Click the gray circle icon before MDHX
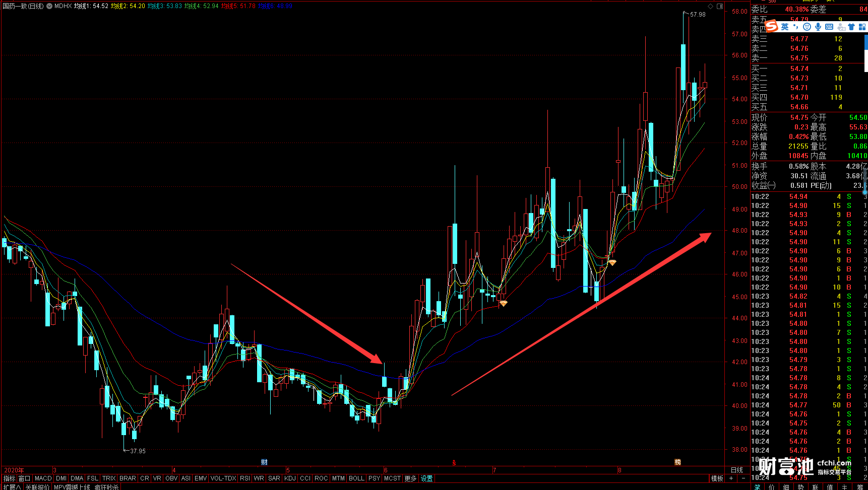This screenshot has width=868, height=490. tap(49, 6)
